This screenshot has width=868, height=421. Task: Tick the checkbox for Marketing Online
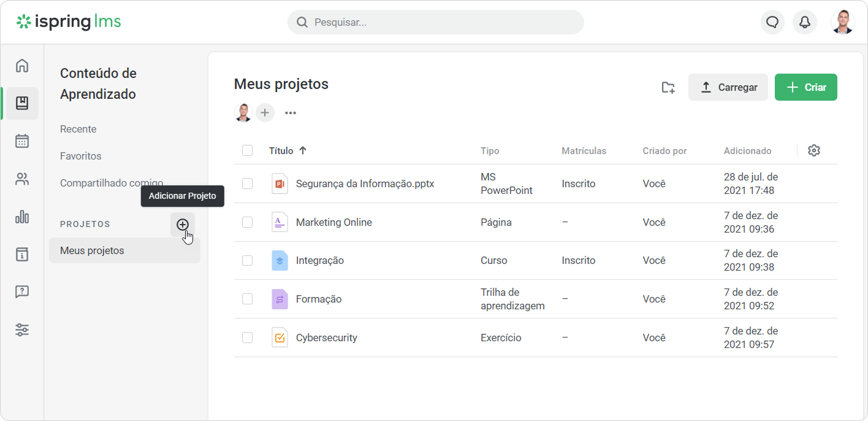247,222
